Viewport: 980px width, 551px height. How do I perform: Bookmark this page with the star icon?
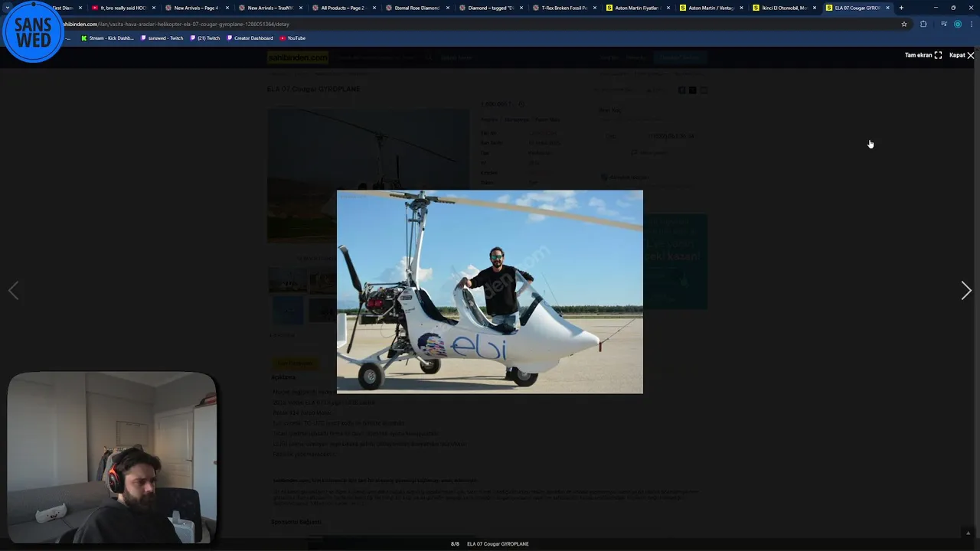click(x=904, y=24)
